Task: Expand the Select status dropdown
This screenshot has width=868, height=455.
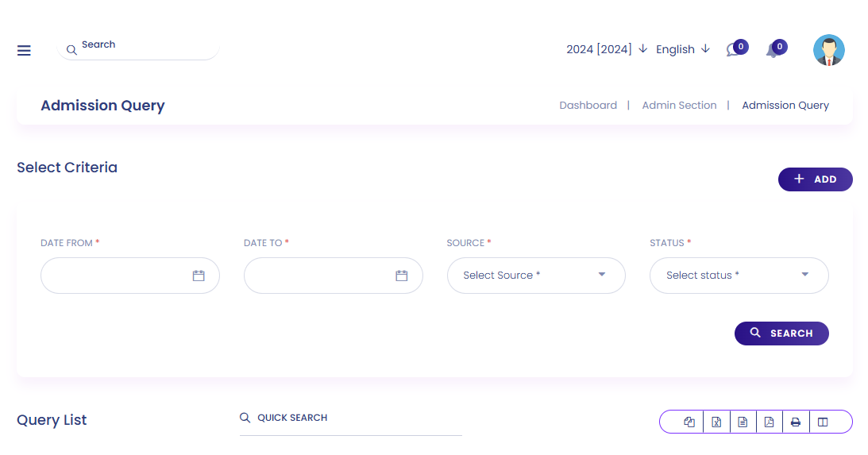Action: pos(739,276)
